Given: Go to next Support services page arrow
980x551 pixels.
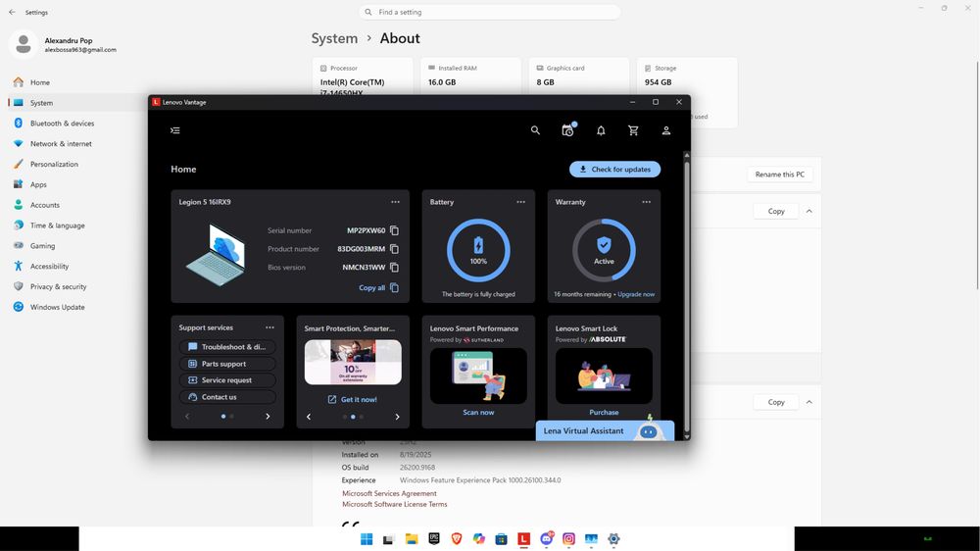Looking at the screenshot, I should (269, 416).
